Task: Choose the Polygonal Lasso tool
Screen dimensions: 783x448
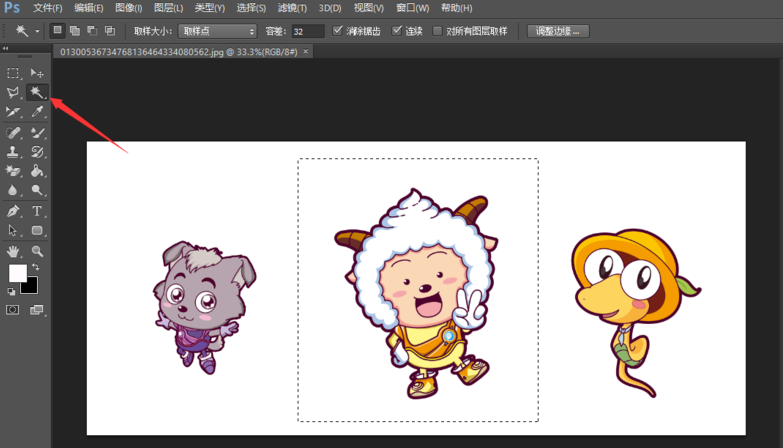Action: 13,92
